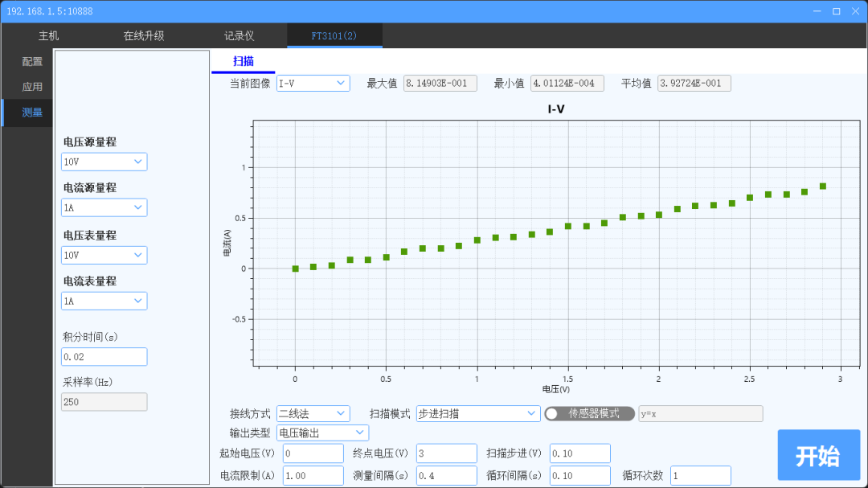Click the 终点电压(V) input field

click(x=446, y=453)
